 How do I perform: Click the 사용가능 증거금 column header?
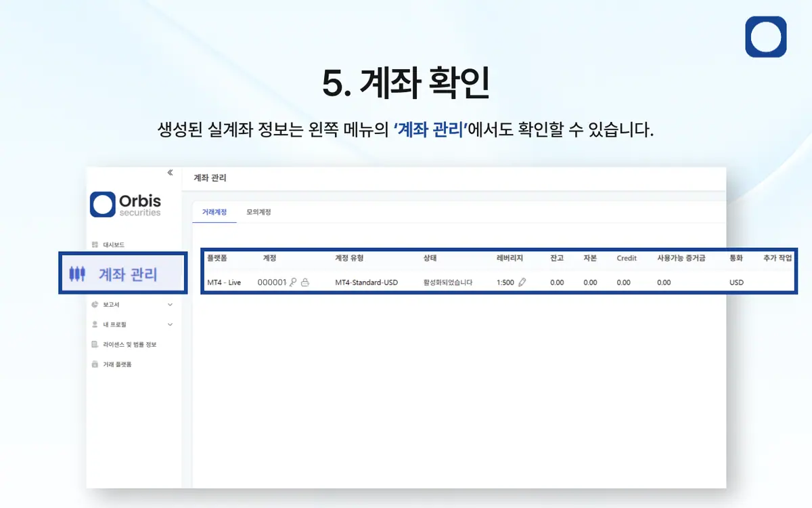[681, 258]
